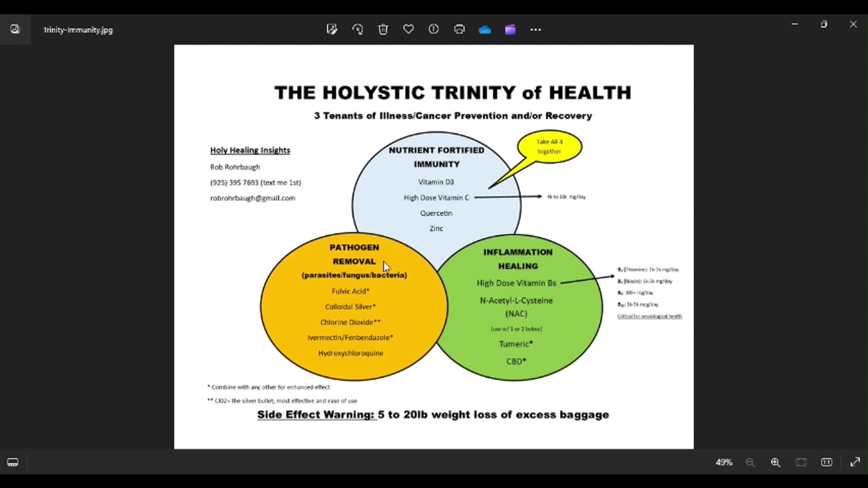Click 'Ivermectin/Fenbendazole*' in the orange circle
Image resolution: width=868 pixels, height=488 pixels.
point(350,338)
